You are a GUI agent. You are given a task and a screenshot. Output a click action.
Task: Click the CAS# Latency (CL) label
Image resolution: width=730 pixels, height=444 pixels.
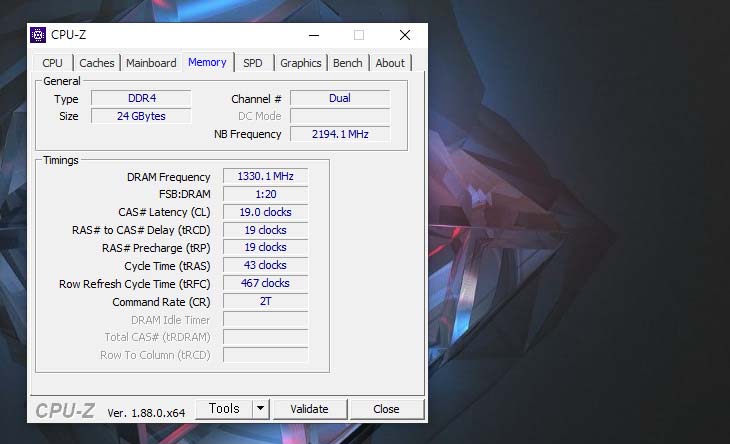[x=164, y=212]
